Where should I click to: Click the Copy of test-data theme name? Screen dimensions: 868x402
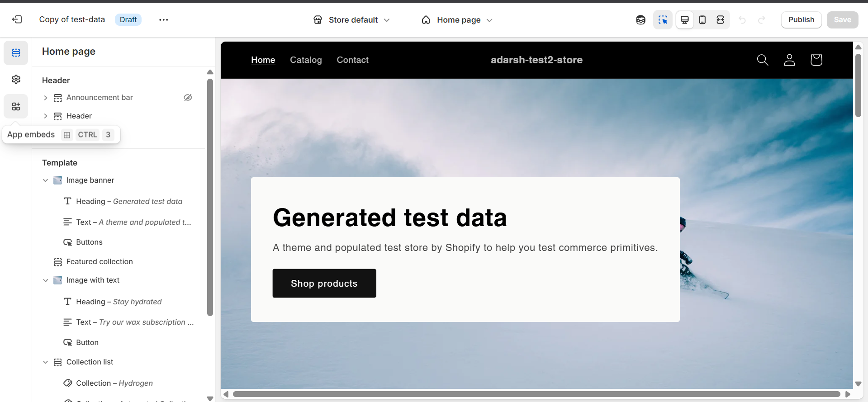click(x=72, y=19)
